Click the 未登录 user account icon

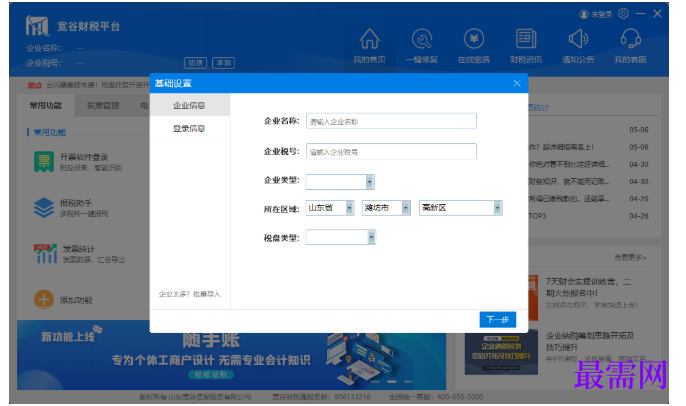click(x=584, y=14)
